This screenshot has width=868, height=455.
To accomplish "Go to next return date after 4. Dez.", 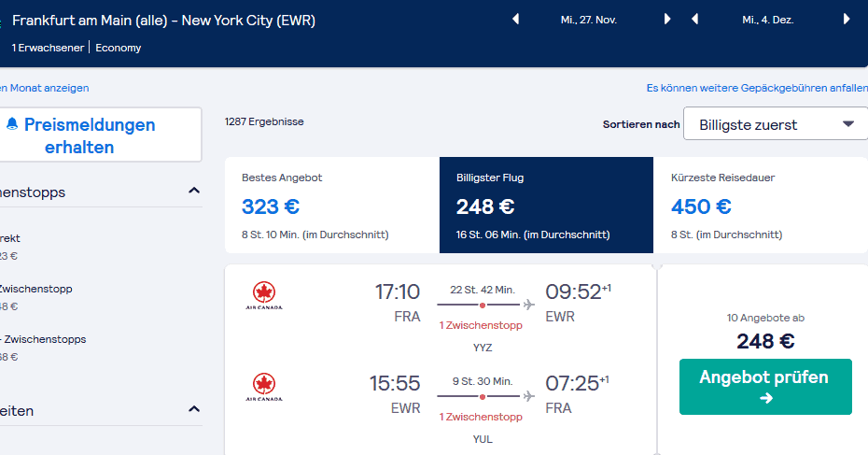I will click(847, 20).
